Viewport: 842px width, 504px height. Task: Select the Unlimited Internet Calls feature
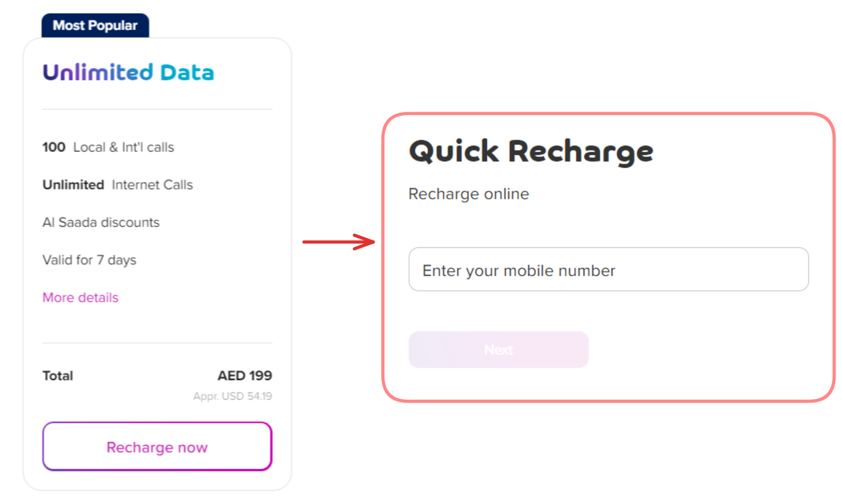click(x=117, y=185)
